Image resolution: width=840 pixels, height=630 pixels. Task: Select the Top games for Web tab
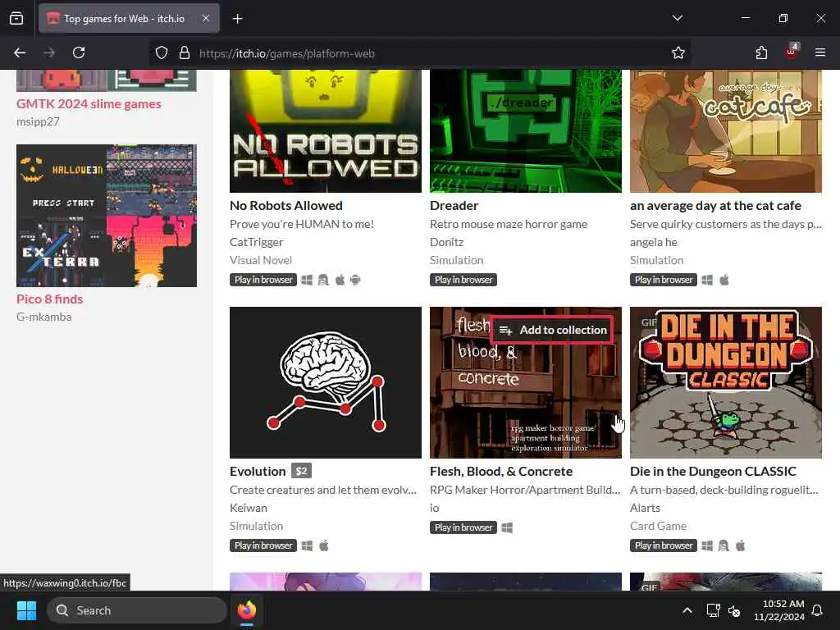(x=129, y=18)
